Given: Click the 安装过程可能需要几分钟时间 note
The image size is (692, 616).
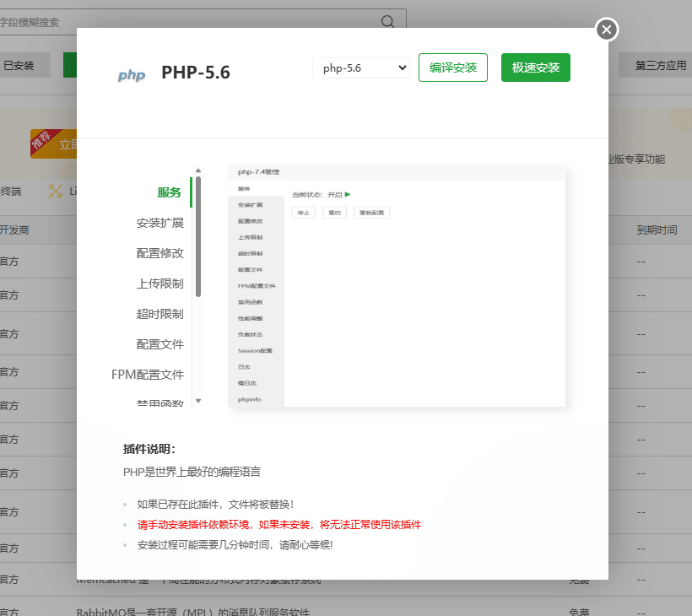Looking at the screenshot, I should click(x=235, y=545).
